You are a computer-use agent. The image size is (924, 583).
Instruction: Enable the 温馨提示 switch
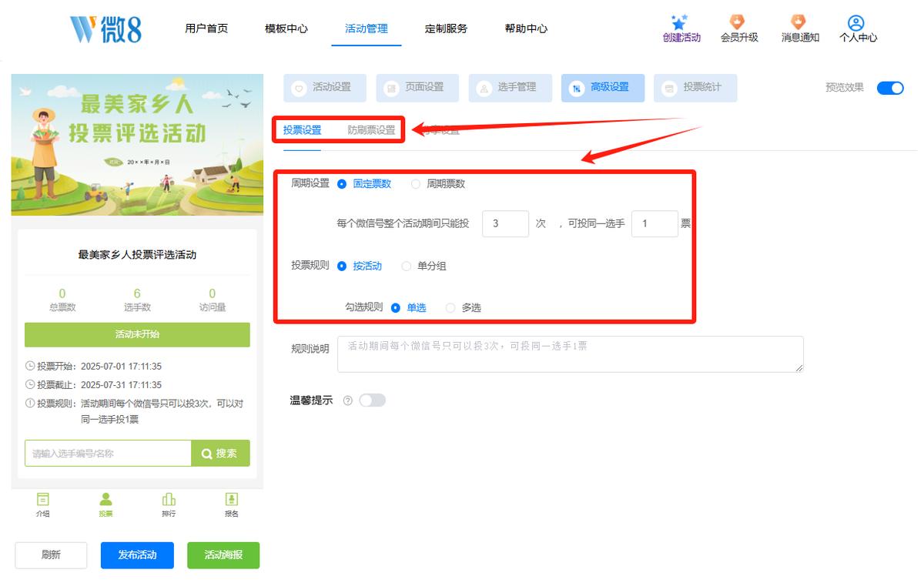pyautogui.click(x=372, y=400)
